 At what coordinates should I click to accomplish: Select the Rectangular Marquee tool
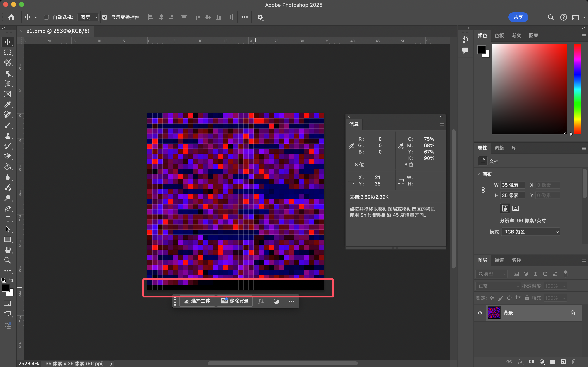pyautogui.click(x=8, y=52)
